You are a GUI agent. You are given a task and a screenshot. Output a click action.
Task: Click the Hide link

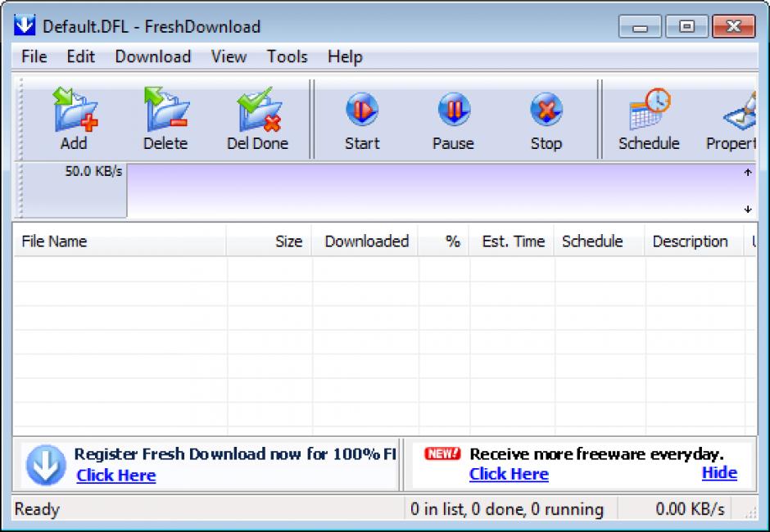pyautogui.click(x=719, y=472)
